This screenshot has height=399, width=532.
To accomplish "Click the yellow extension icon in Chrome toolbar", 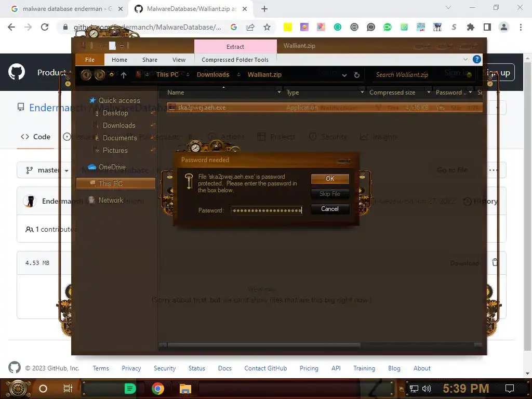I will coord(288,27).
